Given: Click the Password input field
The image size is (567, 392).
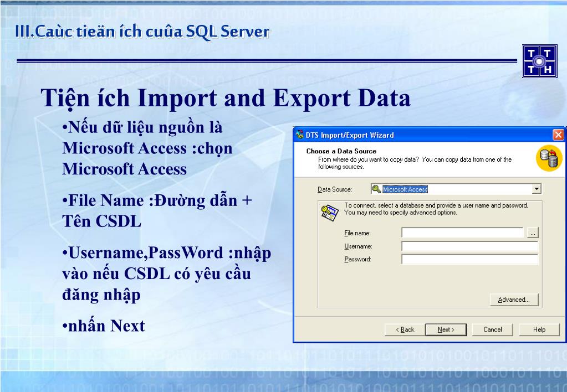Looking at the screenshot, I should tap(469, 259).
